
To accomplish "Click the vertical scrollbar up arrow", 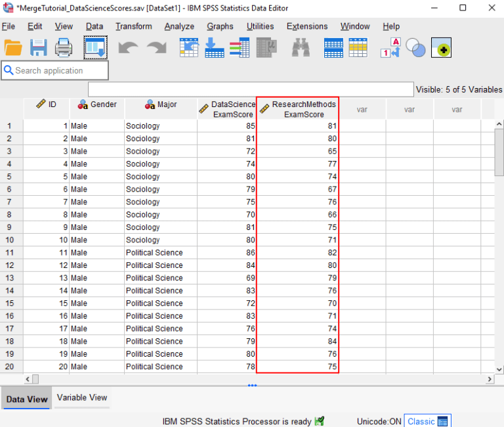I will (499, 124).
